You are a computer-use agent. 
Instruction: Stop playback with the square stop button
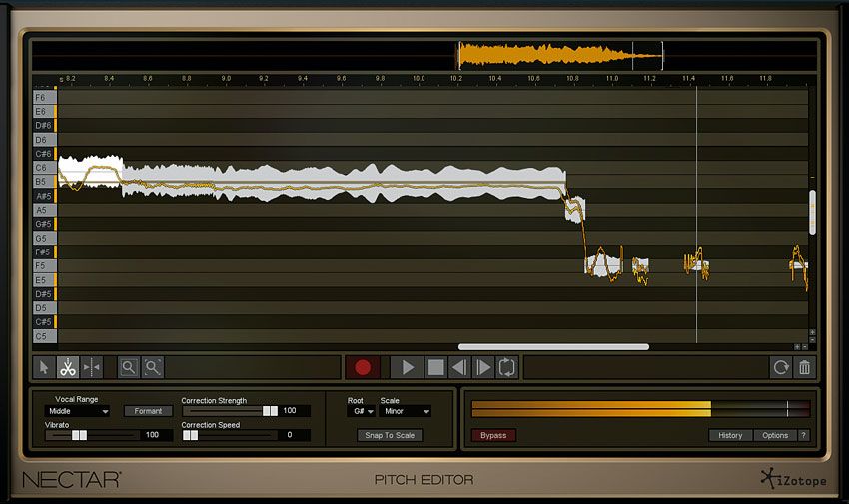[x=435, y=367]
